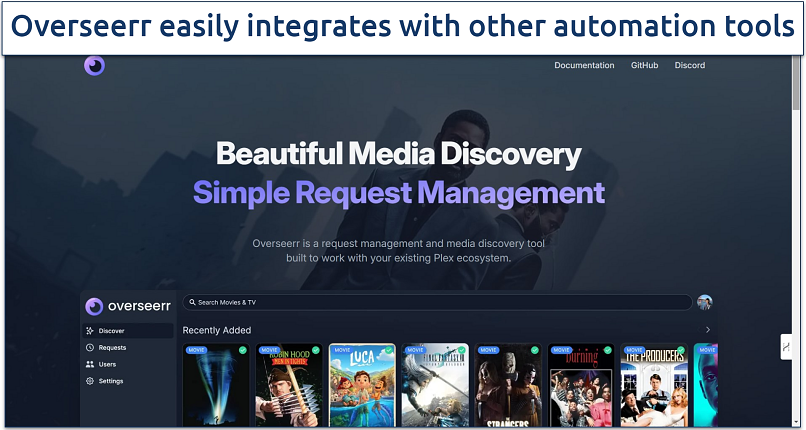Click the Users people icon in sidebar

[x=90, y=364]
